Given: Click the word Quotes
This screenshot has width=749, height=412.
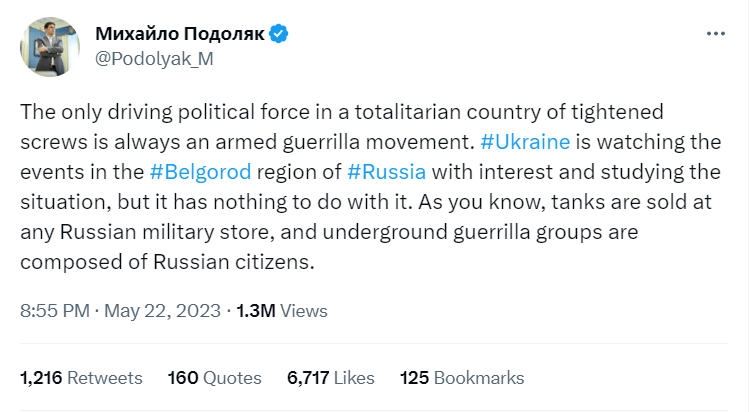Looking at the screenshot, I should (232, 378).
